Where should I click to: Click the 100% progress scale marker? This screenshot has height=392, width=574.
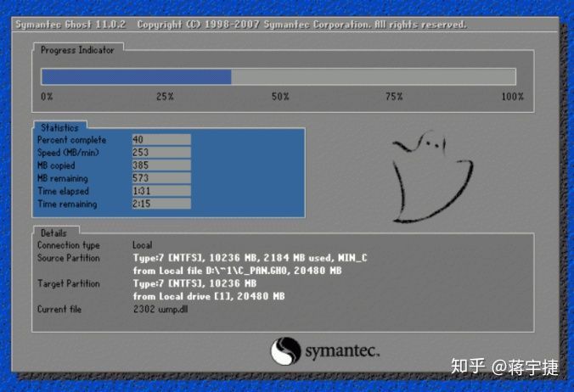pos(512,97)
